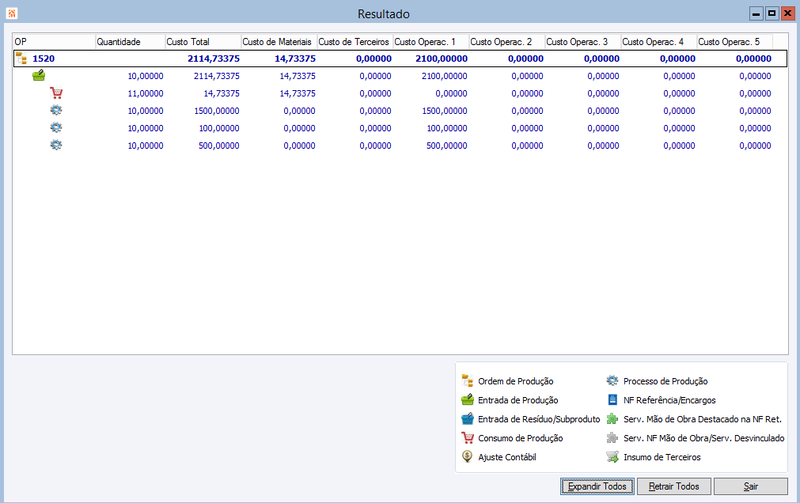Click the NF Referência/Encargos legend label
The height and width of the screenshot is (503, 800).
[x=669, y=400]
